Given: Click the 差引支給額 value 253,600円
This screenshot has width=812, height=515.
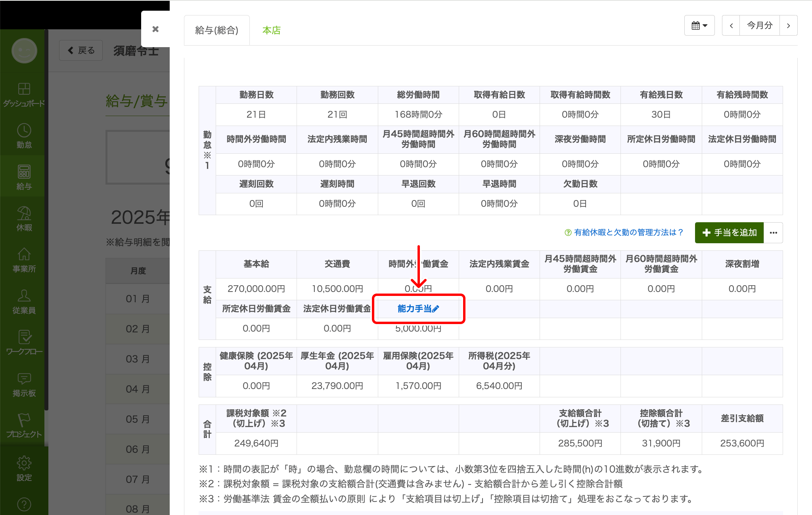Looking at the screenshot, I should pyautogui.click(x=742, y=443).
